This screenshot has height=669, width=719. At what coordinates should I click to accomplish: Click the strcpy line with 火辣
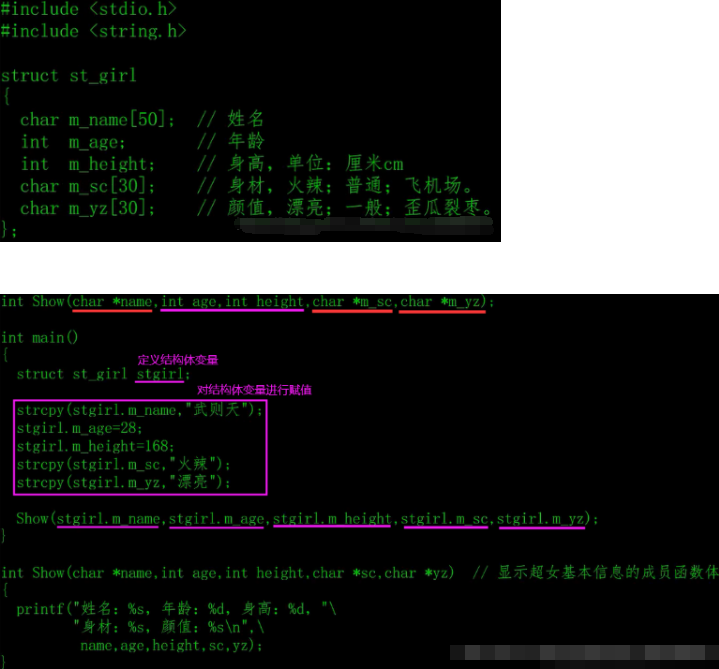[123, 464]
